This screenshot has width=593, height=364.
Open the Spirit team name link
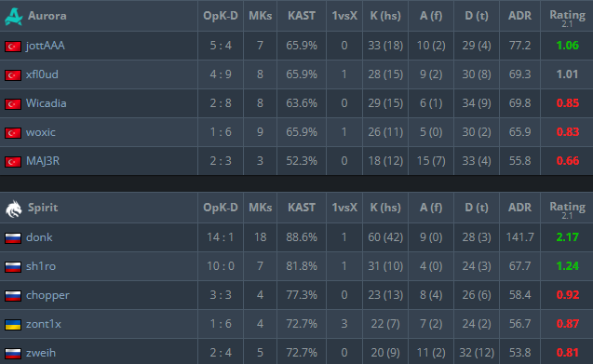pyautogui.click(x=43, y=208)
